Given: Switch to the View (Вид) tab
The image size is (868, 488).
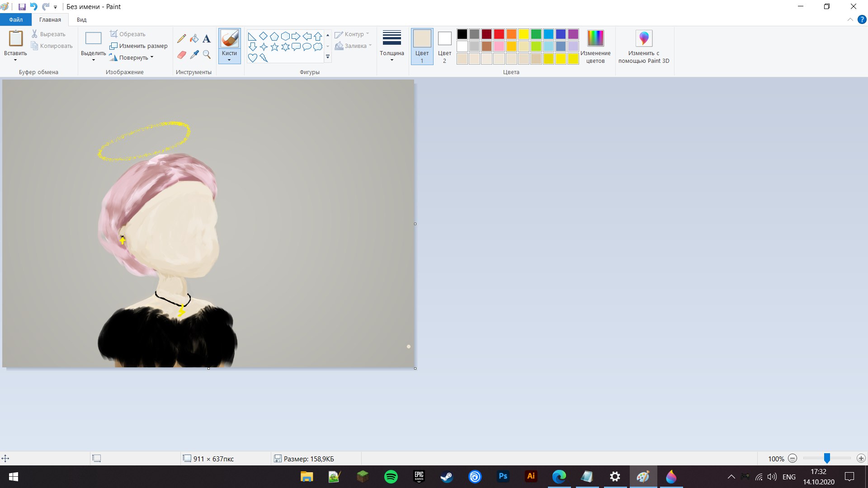Looking at the screenshot, I should tap(81, 19).
